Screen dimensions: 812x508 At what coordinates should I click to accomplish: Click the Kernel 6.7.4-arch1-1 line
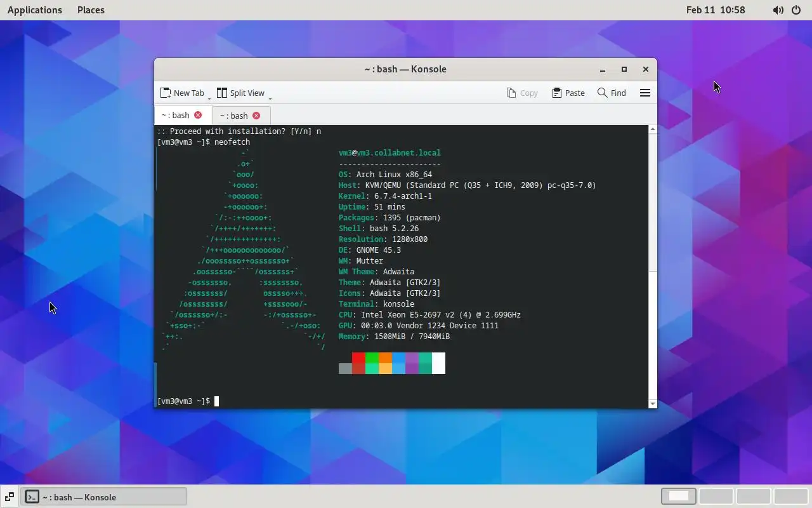click(x=385, y=196)
